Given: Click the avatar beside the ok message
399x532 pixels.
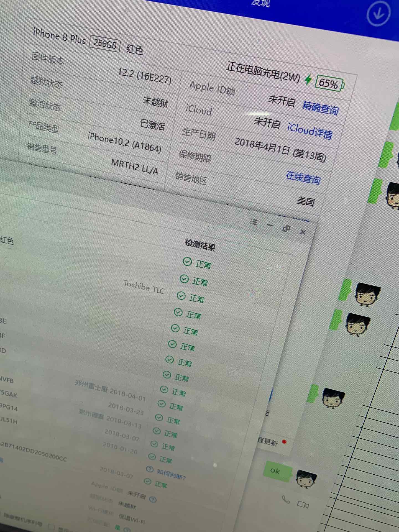Looking at the screenshot, I should (306, 479).
